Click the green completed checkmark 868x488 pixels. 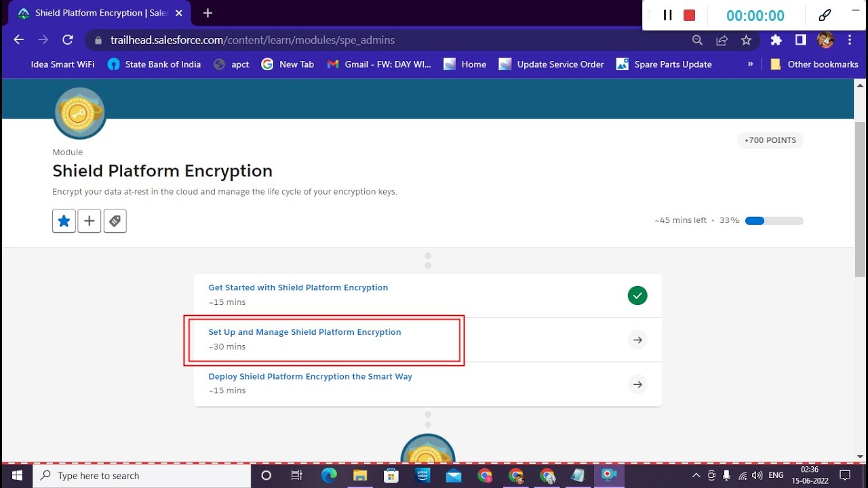(x=637, y=296)
